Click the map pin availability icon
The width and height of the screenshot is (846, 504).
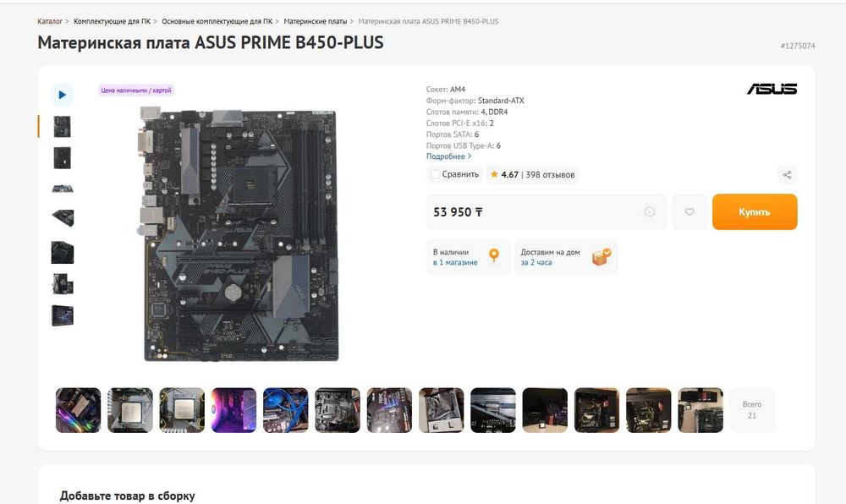click(494, 255)
